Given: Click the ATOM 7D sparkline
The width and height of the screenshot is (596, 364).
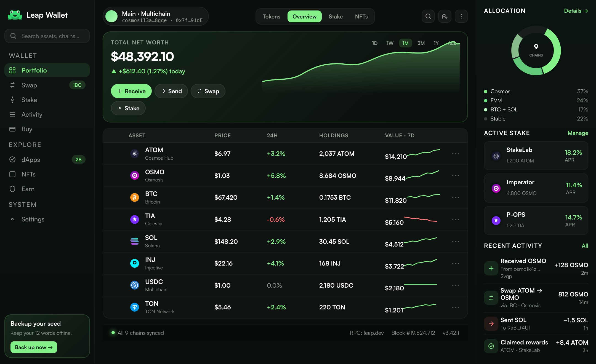Looking at the screenshot, I should 424,152.
